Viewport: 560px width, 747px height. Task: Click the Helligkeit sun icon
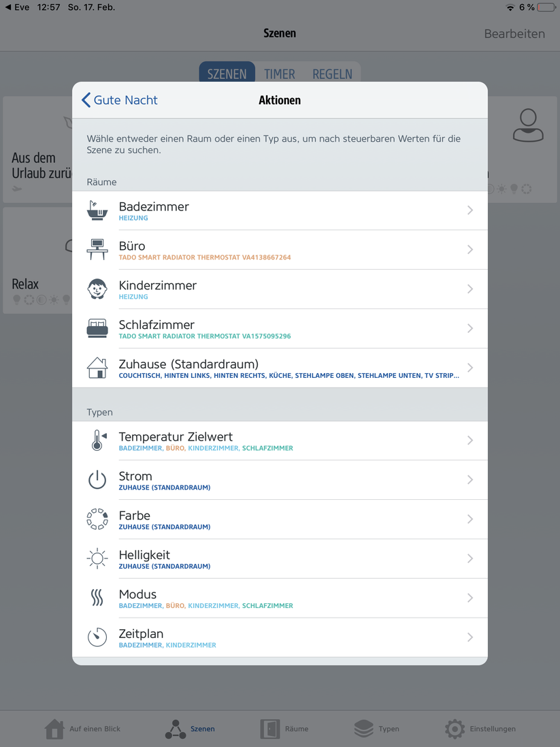click(x=97, y=558)
